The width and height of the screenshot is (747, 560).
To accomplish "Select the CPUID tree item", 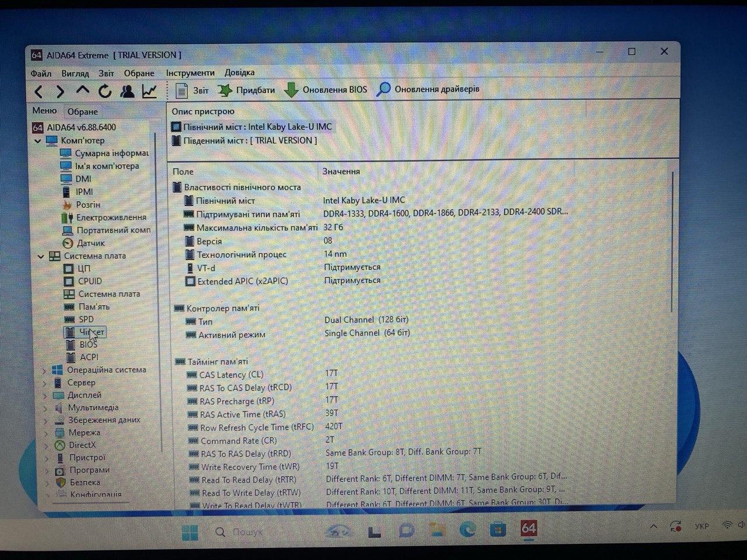I will click(x=82, y=281).
